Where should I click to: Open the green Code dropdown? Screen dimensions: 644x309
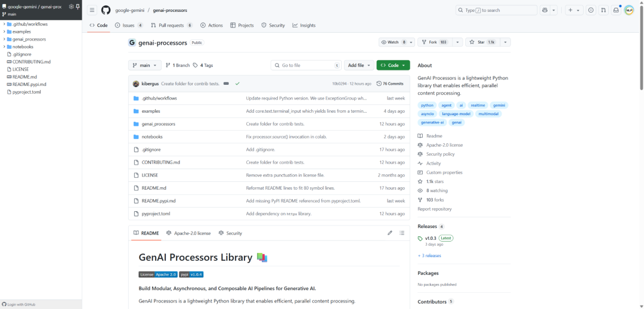[x=393, y=66]
